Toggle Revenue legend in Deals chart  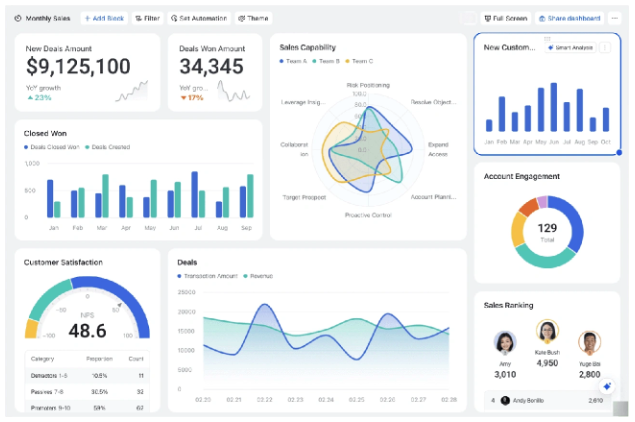pos(260,276)
